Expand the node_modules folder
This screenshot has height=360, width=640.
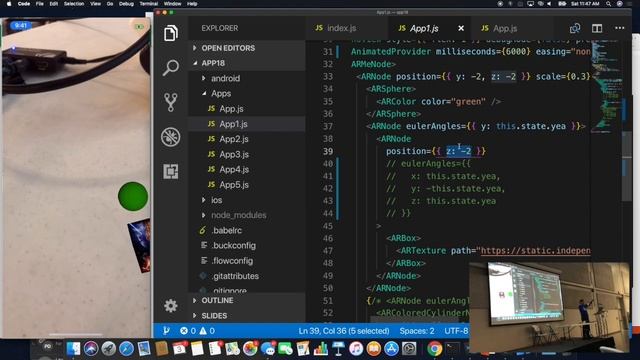pos(247,215)
